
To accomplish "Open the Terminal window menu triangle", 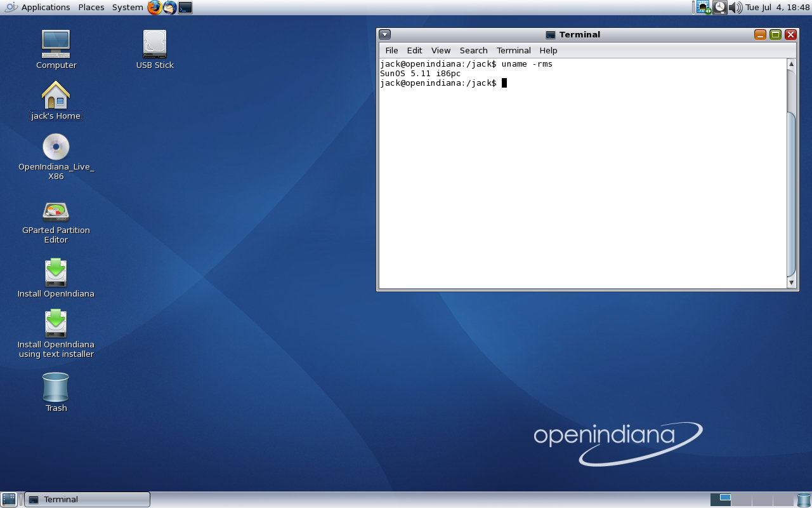I will (x=384, y=34).
